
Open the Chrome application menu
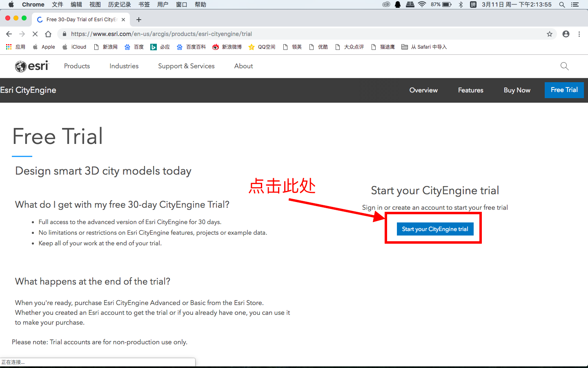pyautogui.click(x=33, y=4)
